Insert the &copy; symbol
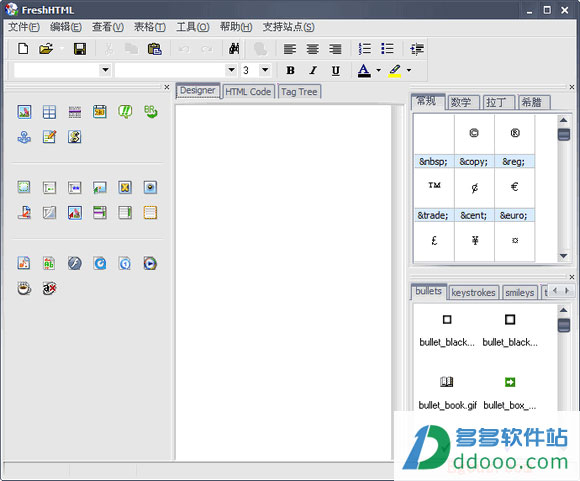The height and width of the screenshot is (481, 580). tap(474, 141)
